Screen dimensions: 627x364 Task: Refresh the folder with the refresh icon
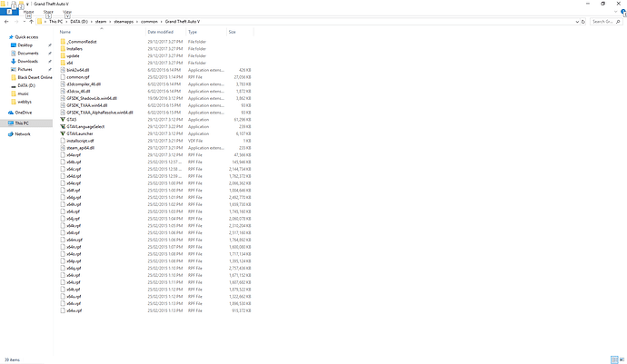click(x=583, y=22)
